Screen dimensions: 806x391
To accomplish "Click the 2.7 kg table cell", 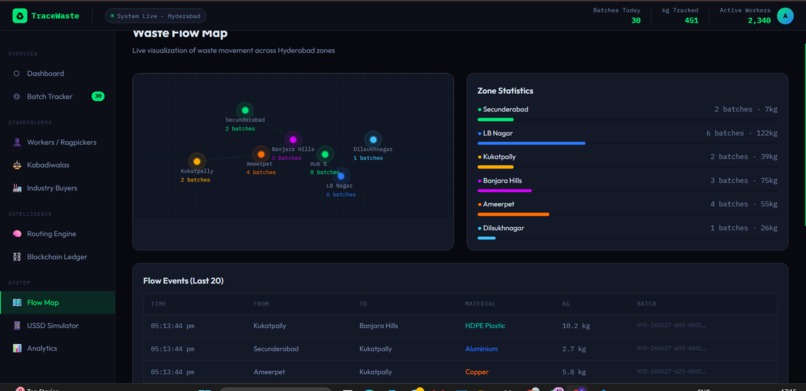I will point(574,349).
